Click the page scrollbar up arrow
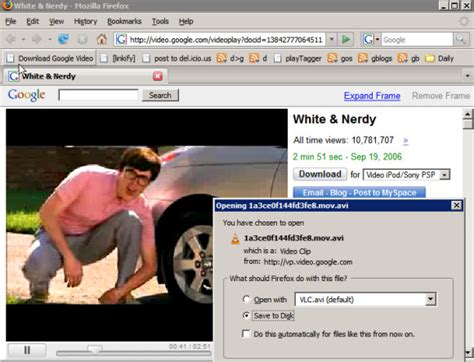 click(468, 114)
